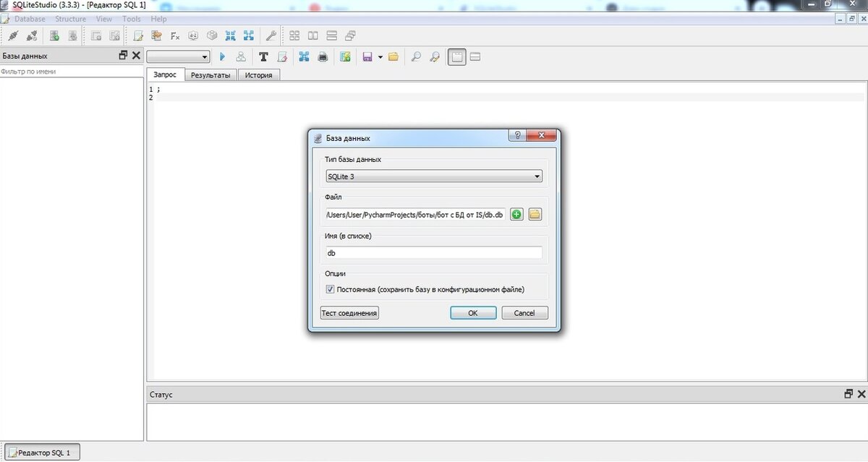Click the Connect to database toolbar icon

(12, 35)
